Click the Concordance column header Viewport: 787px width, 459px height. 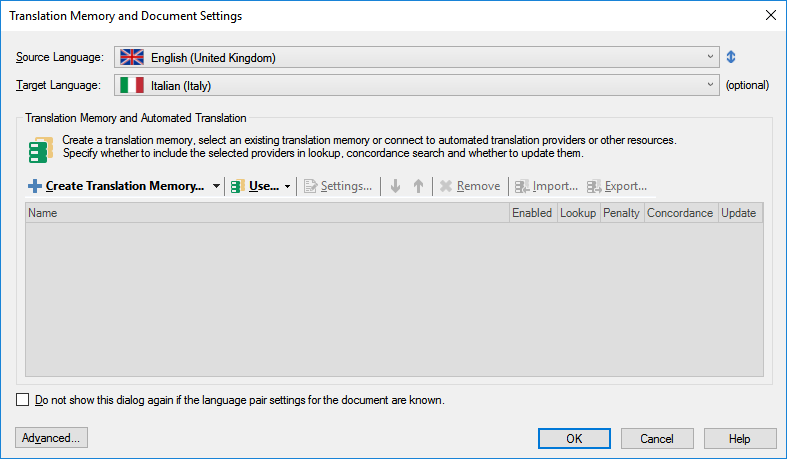click(x=680, y=213)
